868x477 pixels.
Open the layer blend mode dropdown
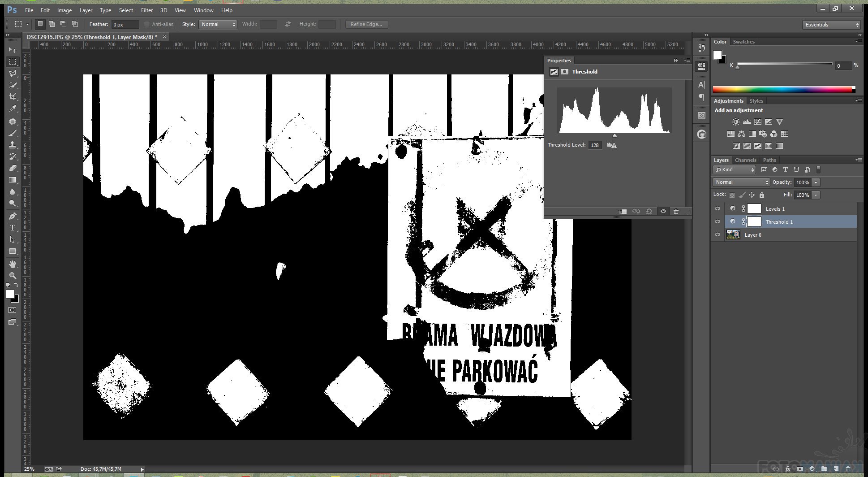pyautogui.click(x=741, y=182)
